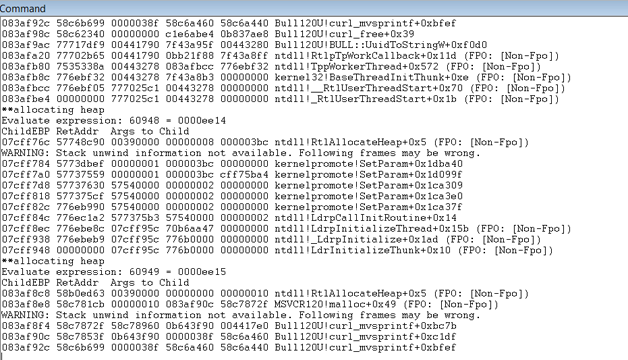The image size is (628, 360).
Task: Select the 'Evaluate expression: 60948 = 0000ee14' line
Action: [x=114, y=121]
